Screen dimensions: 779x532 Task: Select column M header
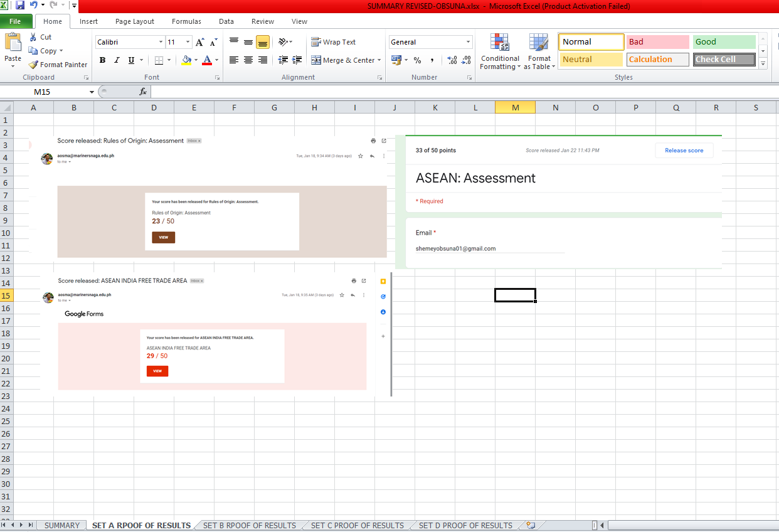point(515,107)
